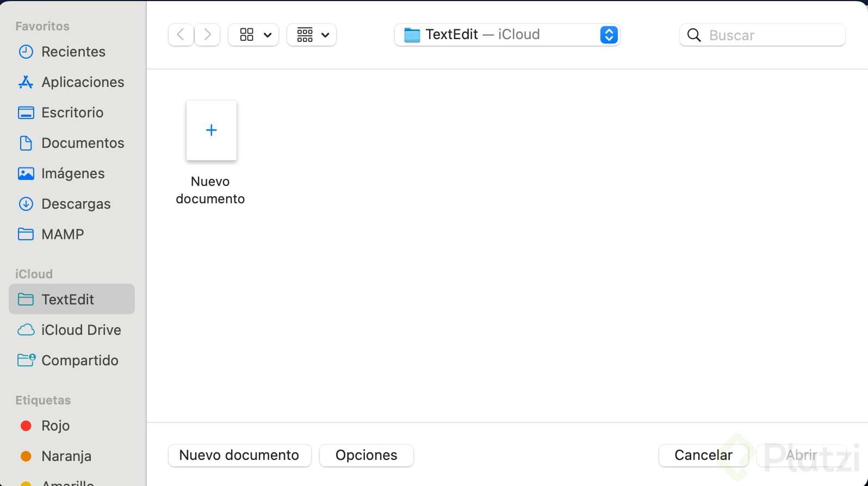Click the Nuevo documento button
Image resolution: width=868 pixels, height=486 pixels.
(x=239, y=455)
